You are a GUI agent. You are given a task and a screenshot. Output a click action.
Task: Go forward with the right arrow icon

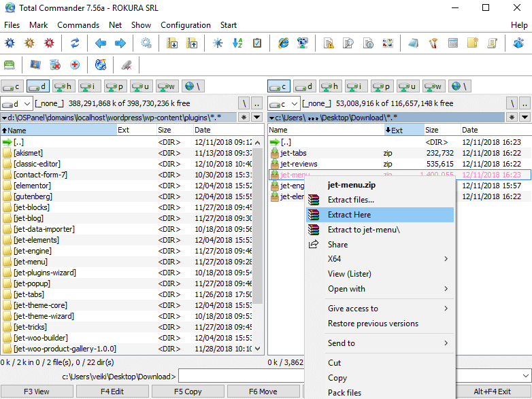coord(120,43)
